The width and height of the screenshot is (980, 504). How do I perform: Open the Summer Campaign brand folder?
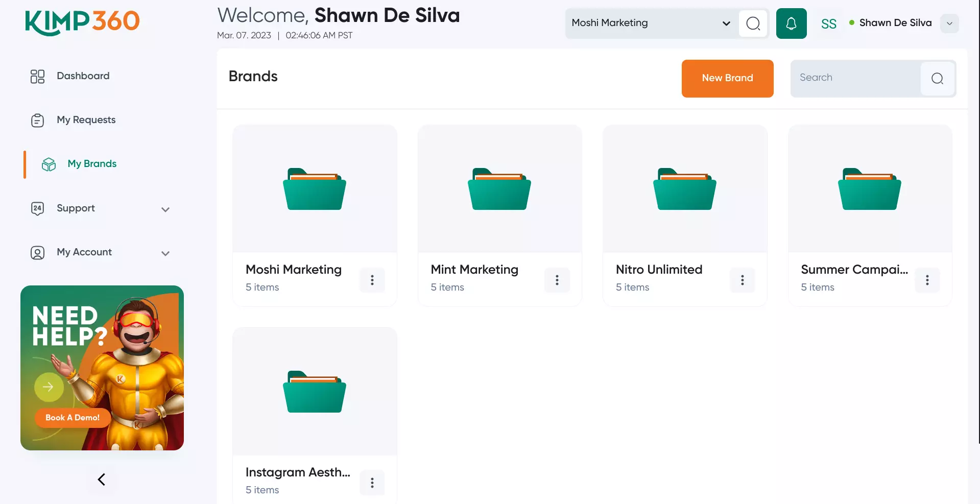[870, 189]
